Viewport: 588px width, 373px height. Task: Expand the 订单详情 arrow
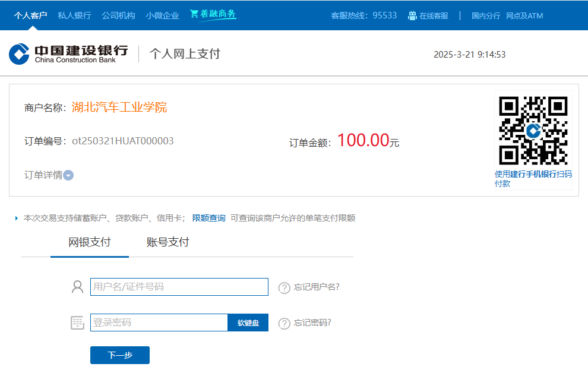point(68,175)
